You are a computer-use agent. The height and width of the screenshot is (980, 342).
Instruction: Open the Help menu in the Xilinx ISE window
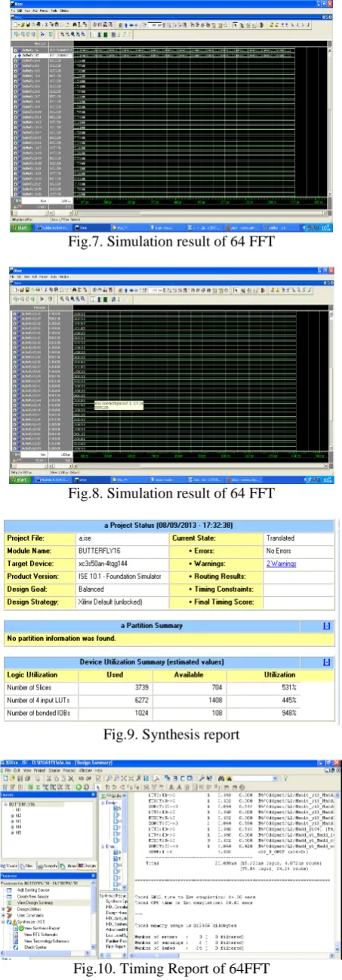point(98,770)
